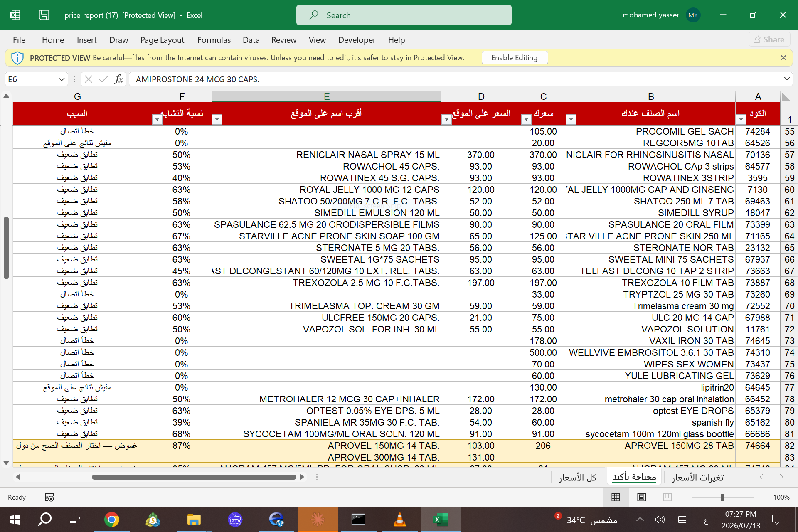This screenshot has width=798, height=532.
Task: Open Windows Start menu
Action: point(15,520)
